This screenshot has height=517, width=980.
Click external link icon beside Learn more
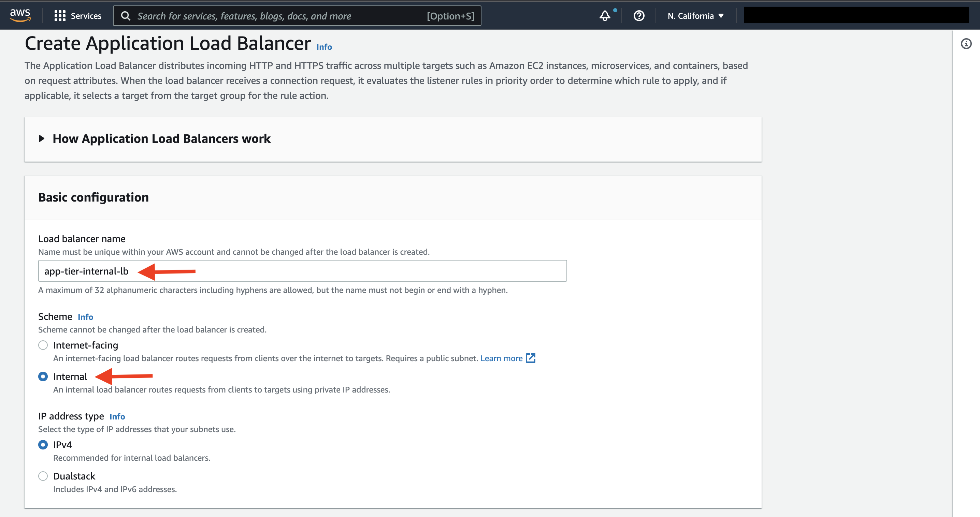[x=531, y=358]
